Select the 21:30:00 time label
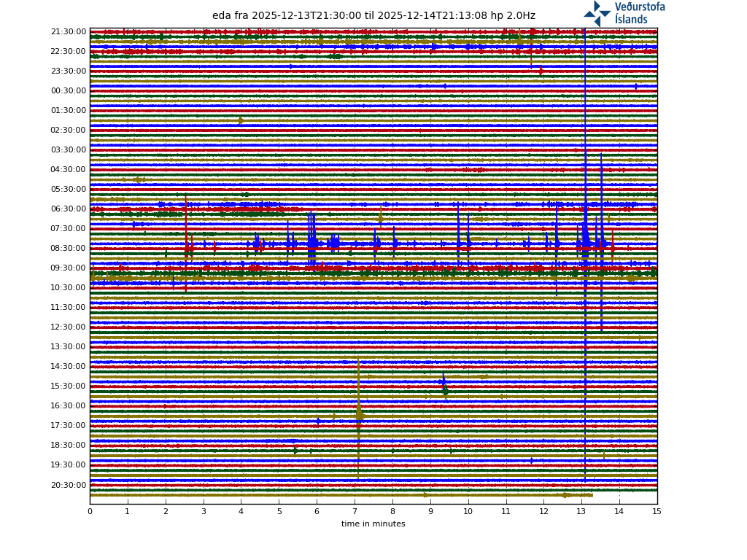Screen dimensions: 747x560 pyautogui.click(x=69, y=32)
